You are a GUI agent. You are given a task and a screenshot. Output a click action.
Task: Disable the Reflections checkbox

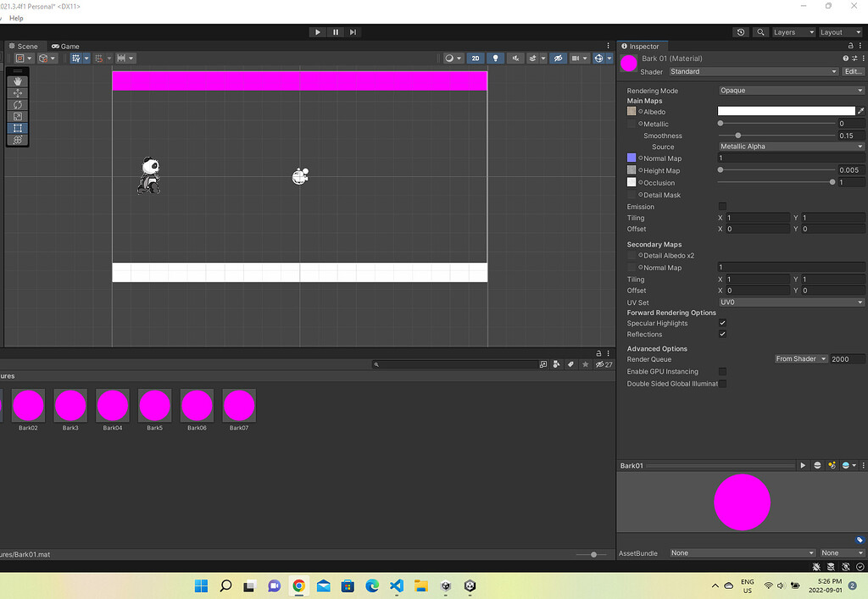(722, 334)
